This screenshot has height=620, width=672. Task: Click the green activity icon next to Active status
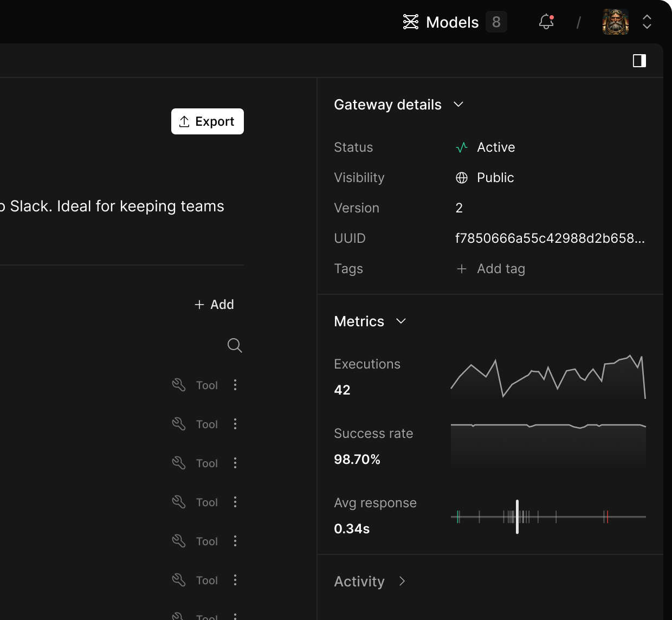(x=461, y=147)
